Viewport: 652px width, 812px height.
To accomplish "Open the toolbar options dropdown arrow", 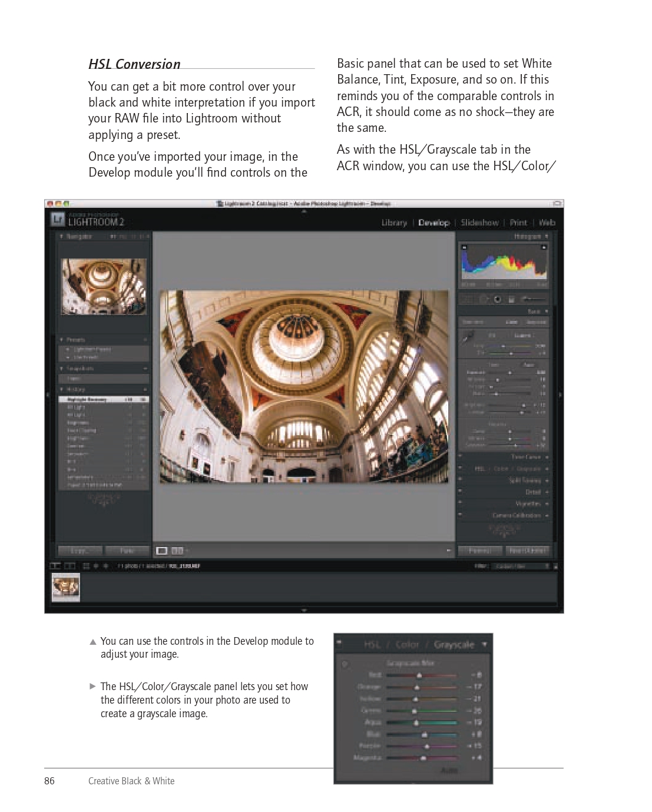I will pos(449,551).
